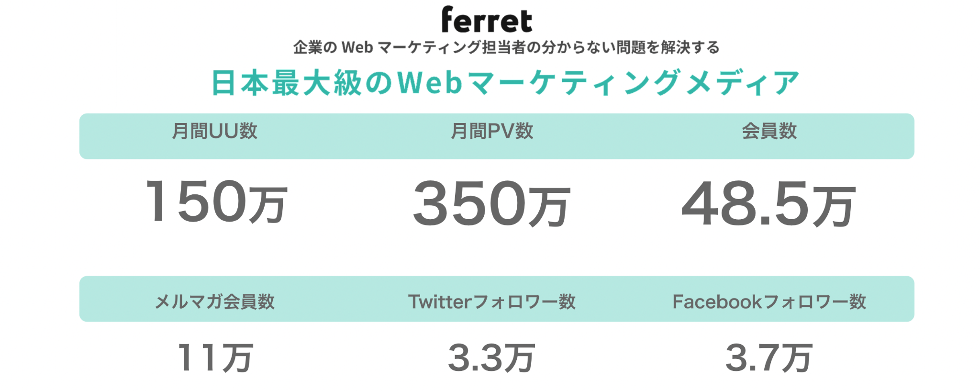Select the 150万 figure

pyautogui.click(x=216, y=201)
